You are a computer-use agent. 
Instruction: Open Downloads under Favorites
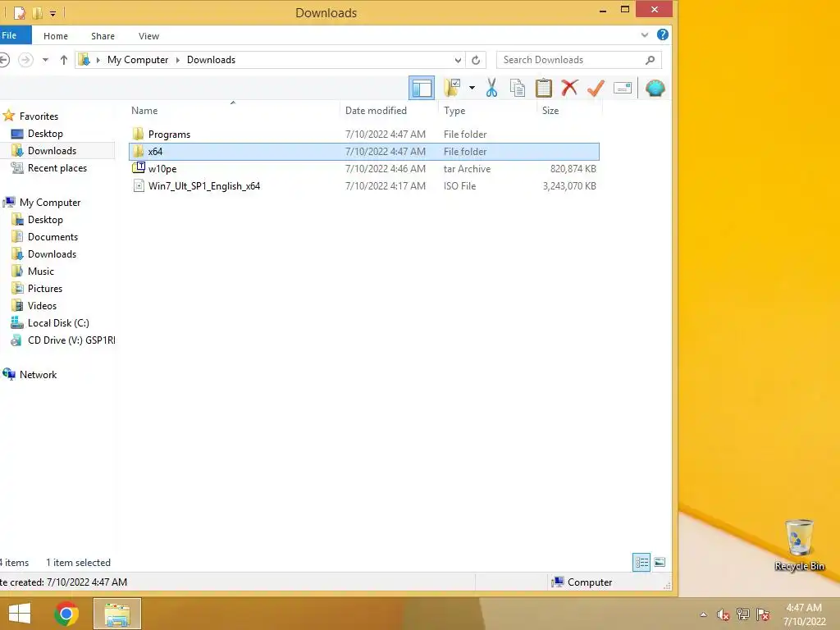pos(52,151)
